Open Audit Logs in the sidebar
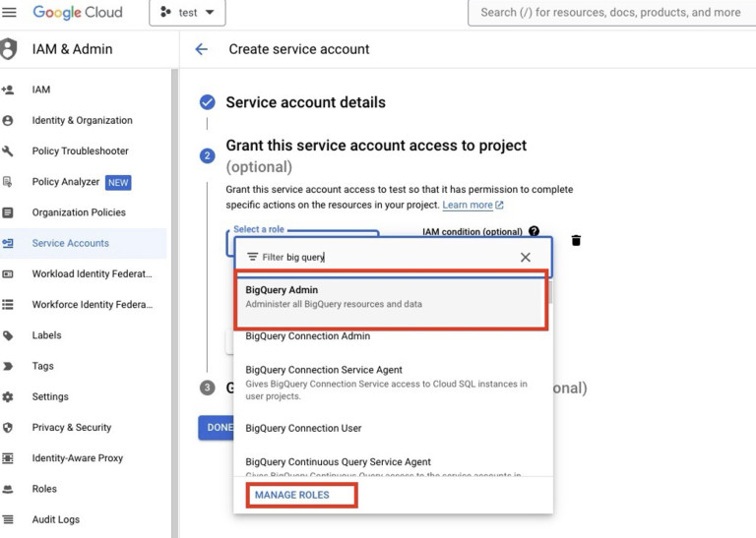Image resolution: width=756 pixels, height=538 pixels. tap(55, 519)
